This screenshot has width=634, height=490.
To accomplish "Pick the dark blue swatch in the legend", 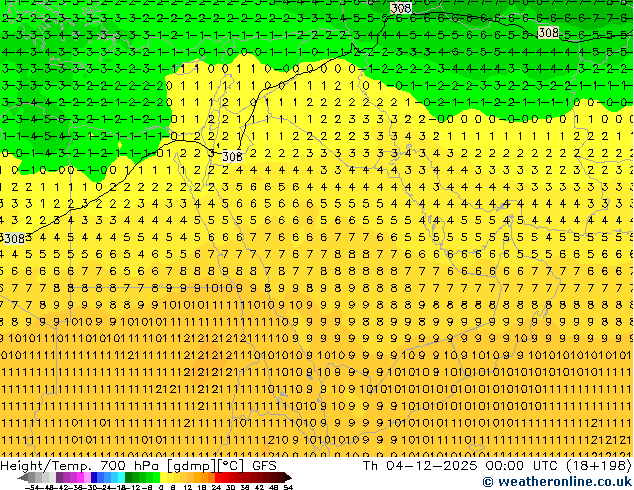I will point(94,477).
